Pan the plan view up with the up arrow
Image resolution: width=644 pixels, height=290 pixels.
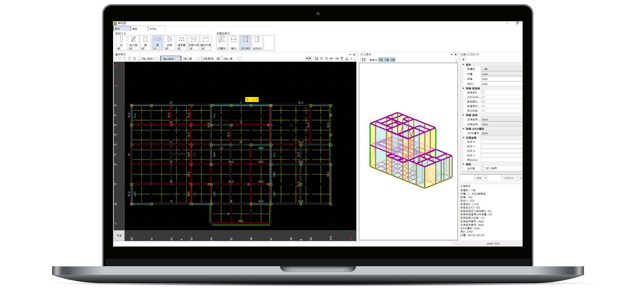click(342, 59)
